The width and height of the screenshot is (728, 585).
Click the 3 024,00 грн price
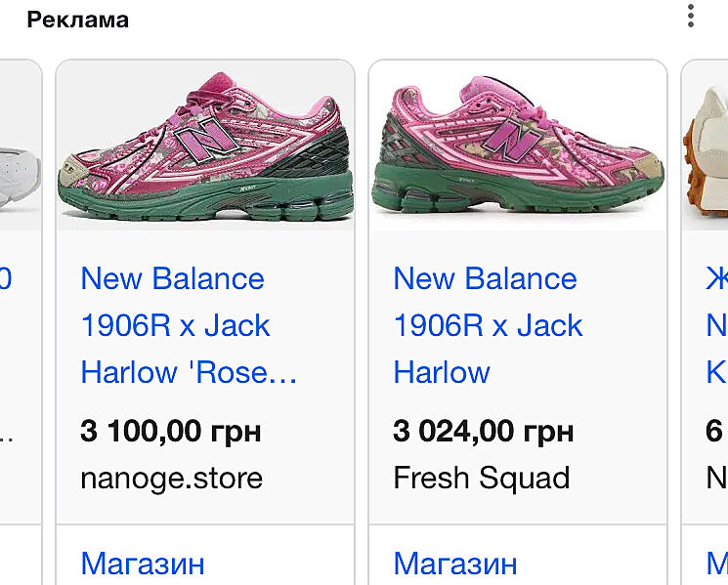pyautogui.click(x=483, y=431)
